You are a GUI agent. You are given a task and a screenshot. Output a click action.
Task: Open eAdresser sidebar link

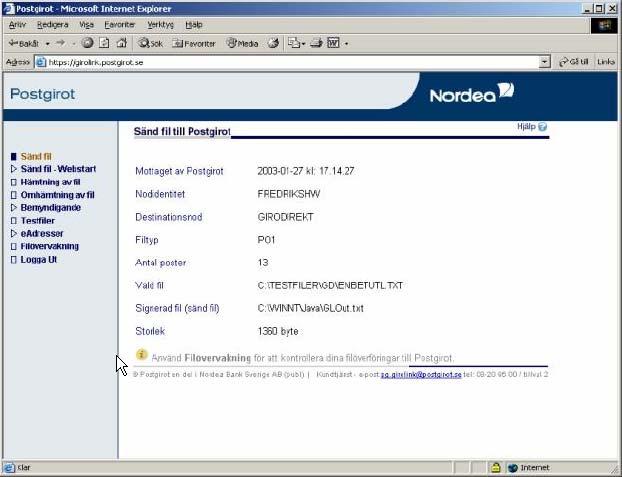[42, 233]
